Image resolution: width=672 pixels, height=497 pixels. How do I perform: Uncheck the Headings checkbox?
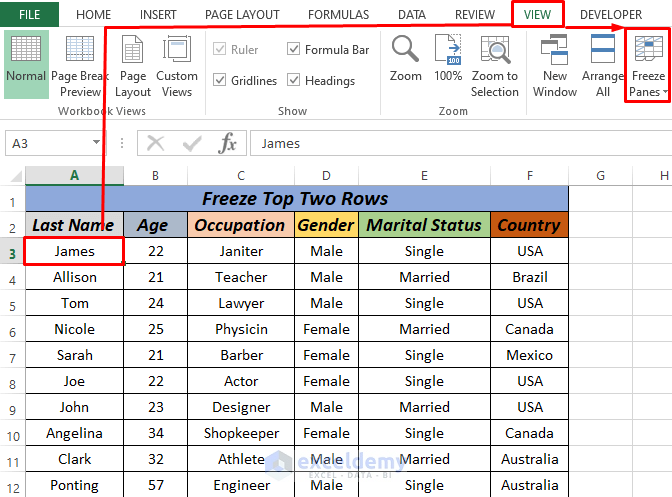pyautogui.click(x=293, y=80)
